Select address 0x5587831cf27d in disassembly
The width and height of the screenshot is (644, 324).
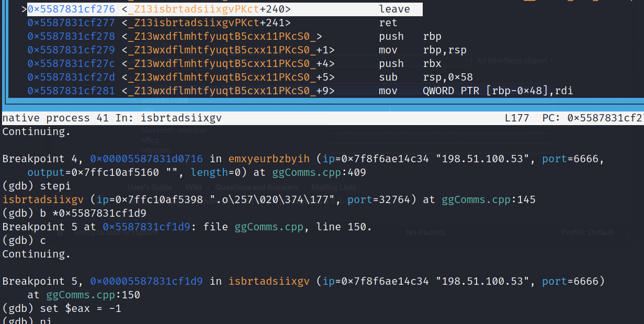[x=72, y=77]
